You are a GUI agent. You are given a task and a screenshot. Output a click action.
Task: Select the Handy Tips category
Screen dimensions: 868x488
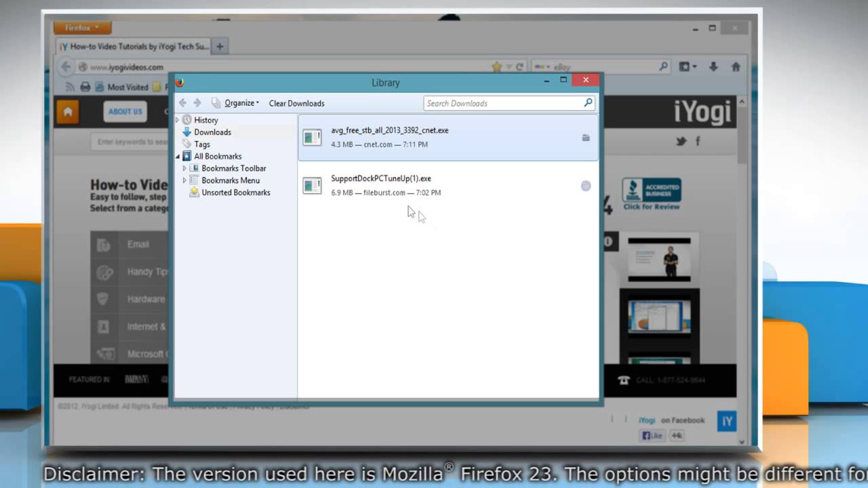click(x=130, y=272)
